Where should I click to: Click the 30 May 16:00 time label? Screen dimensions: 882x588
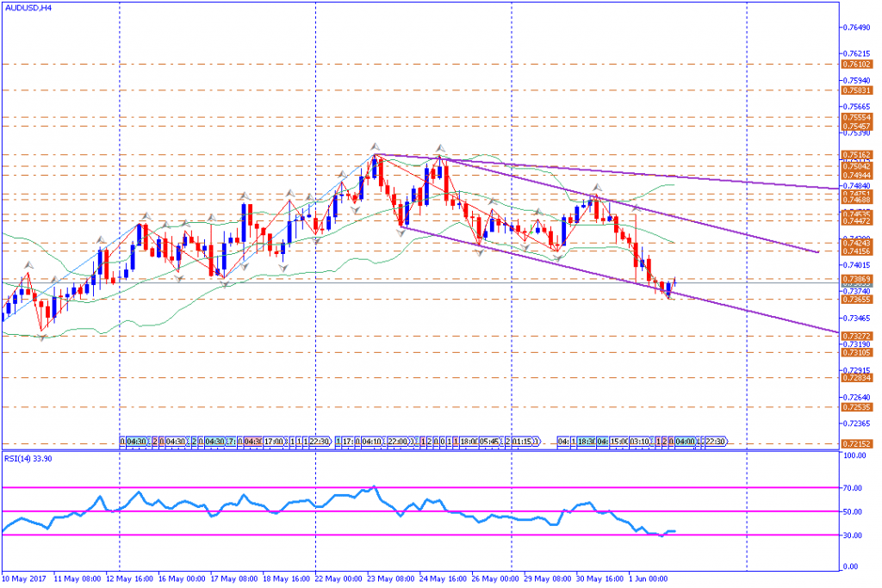pyautogui.click(x=600, y=579)
